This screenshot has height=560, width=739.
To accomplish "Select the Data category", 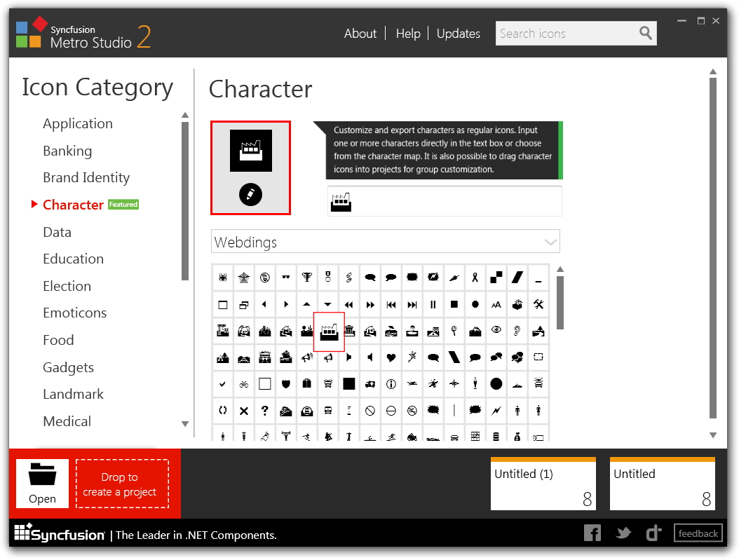I will 57,232.
